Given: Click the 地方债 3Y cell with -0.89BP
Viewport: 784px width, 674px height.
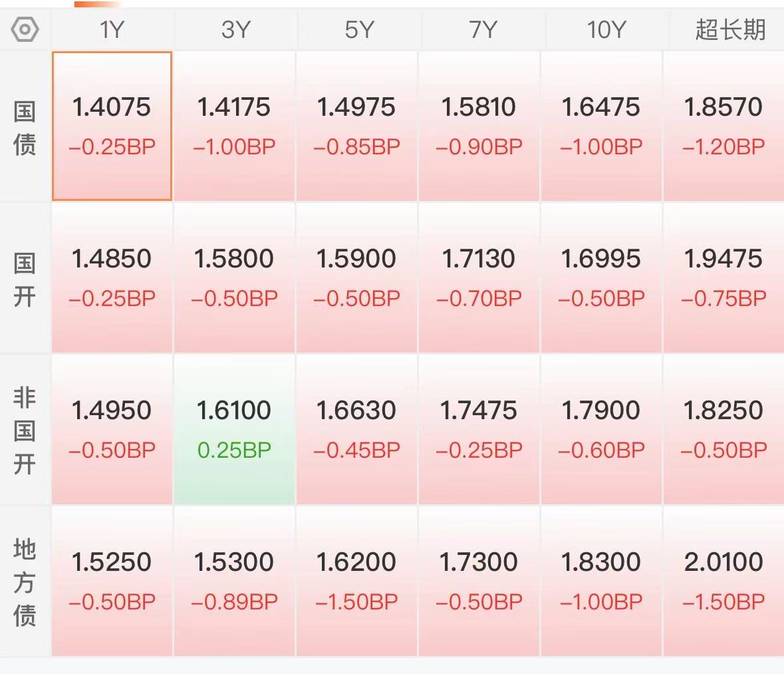Looking at the screenshot, I should [234, 581].
